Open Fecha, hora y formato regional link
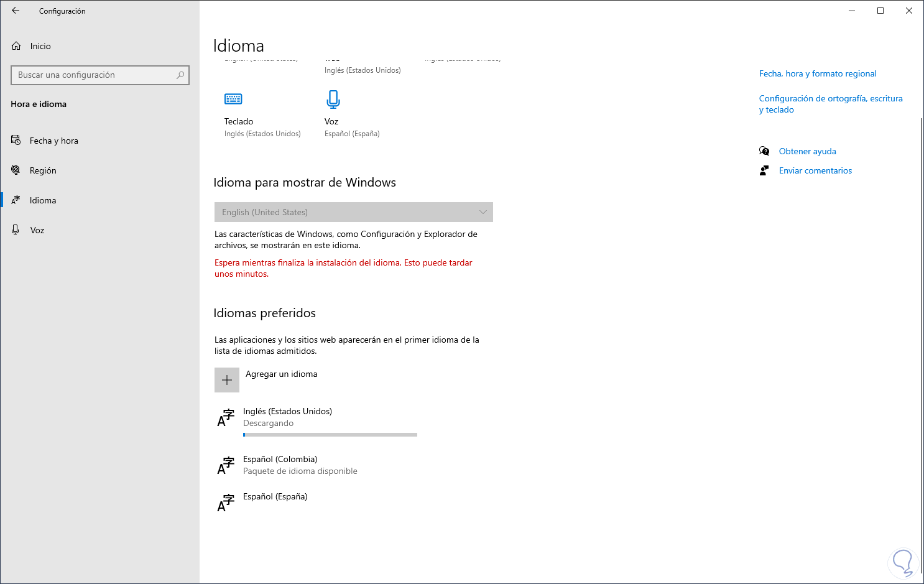This screenshot has width=924, height=584. [818, 73]
